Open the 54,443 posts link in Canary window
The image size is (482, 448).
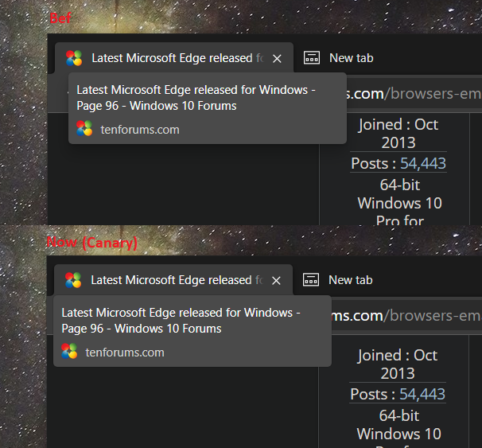(422, 394)
